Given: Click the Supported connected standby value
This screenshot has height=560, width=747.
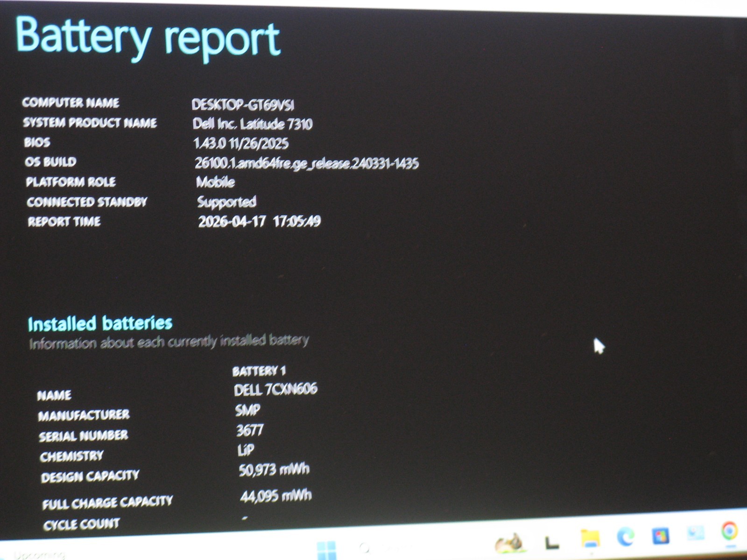Looking at the screenshot, I should coord(227,202).
